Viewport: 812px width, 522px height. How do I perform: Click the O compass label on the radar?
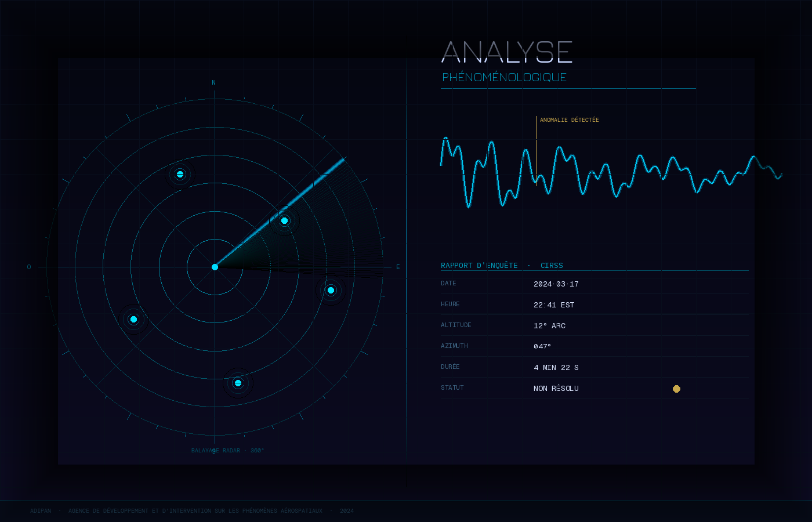29,267
